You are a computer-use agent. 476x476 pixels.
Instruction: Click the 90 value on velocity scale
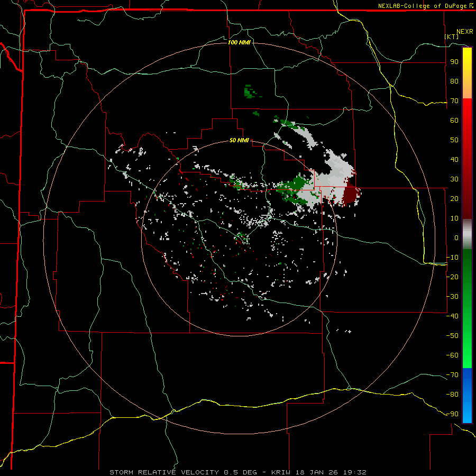coord(454,62)
